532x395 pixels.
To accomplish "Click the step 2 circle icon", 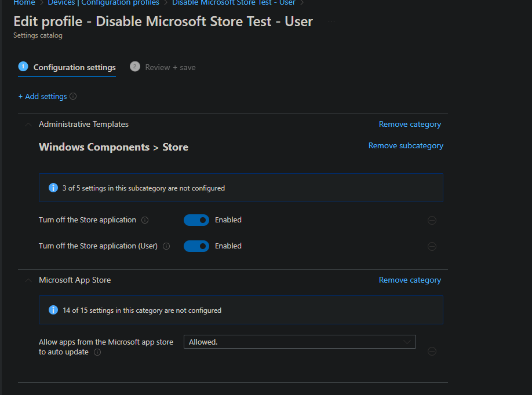I will click(134, 67).
